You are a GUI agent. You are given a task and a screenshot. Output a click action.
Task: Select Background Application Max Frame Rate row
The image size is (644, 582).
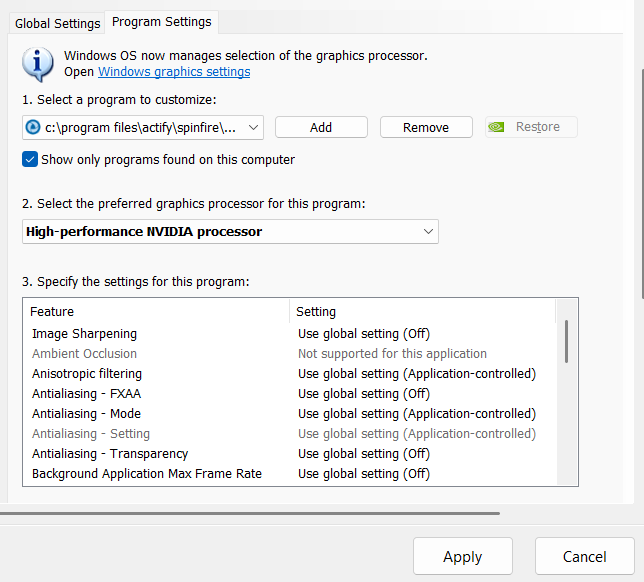(x=146, y=474)
